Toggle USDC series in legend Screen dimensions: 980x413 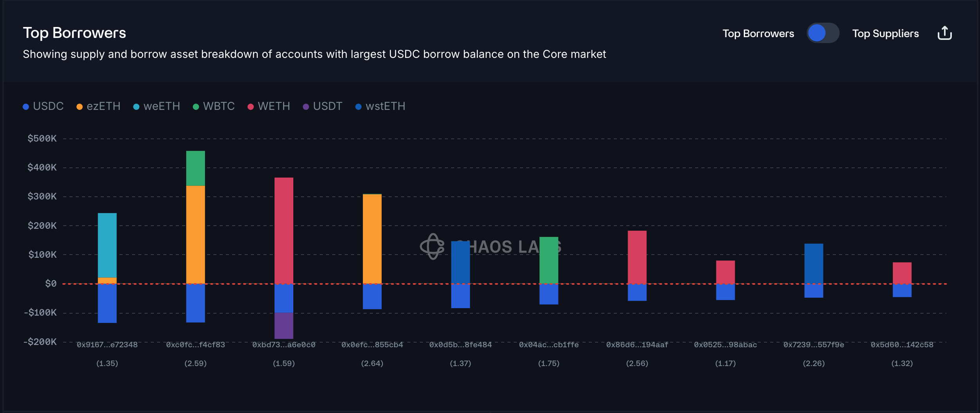pyautogui.click(x=43, y=106)
